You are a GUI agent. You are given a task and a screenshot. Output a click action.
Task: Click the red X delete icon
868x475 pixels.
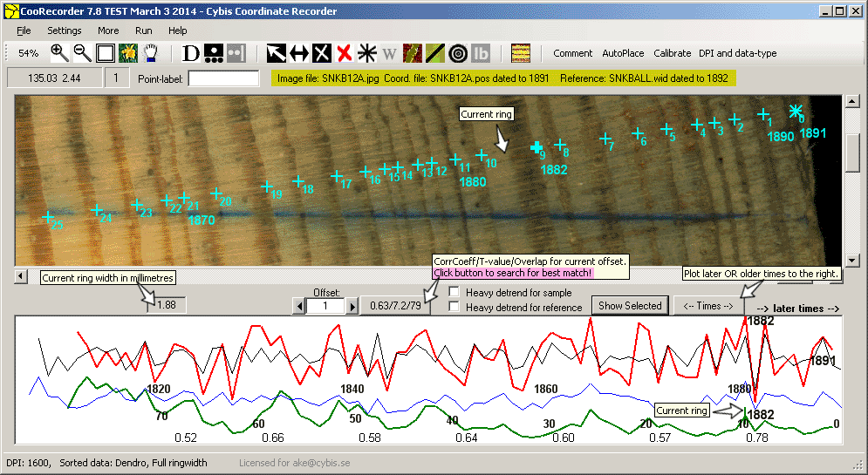[x=345, y=53]
